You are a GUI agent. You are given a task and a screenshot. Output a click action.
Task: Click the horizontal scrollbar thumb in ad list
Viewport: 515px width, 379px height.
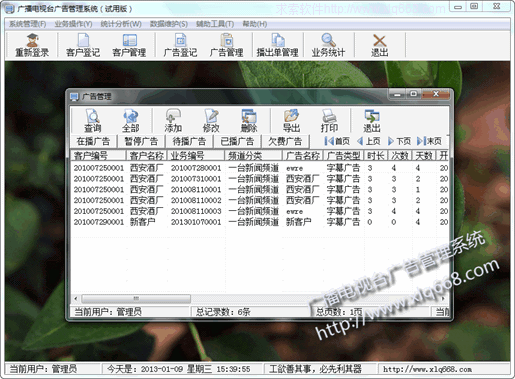(136, 299)
